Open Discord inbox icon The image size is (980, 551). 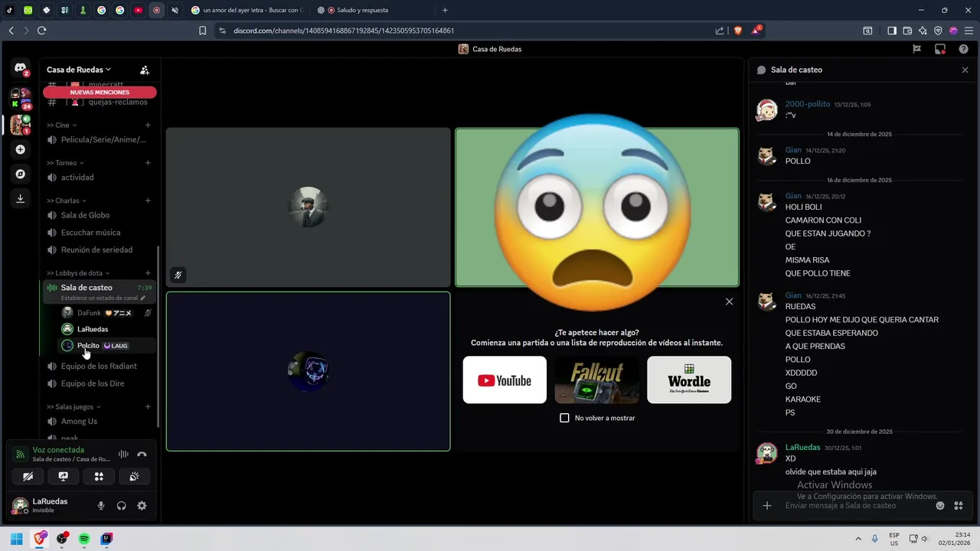[940, 49]
